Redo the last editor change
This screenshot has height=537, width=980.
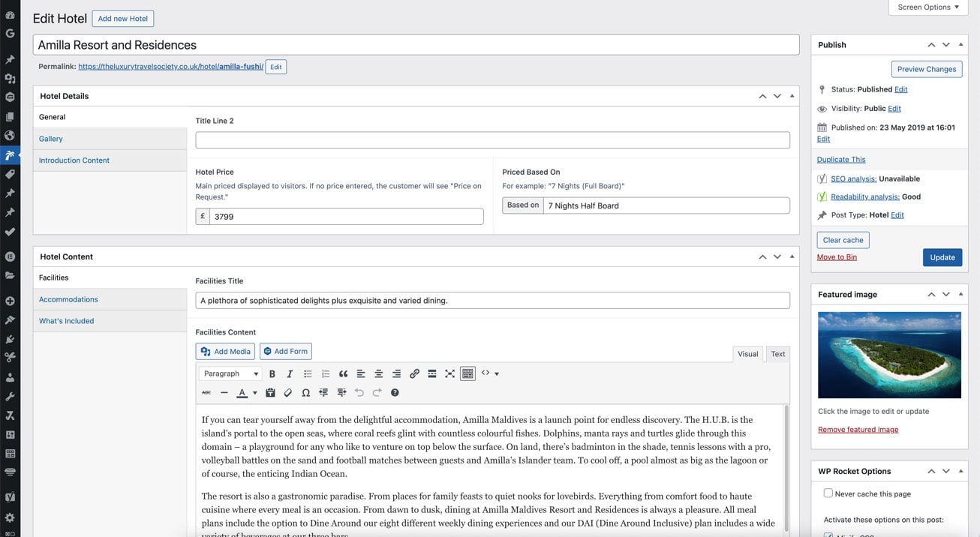tap(377, 392)
